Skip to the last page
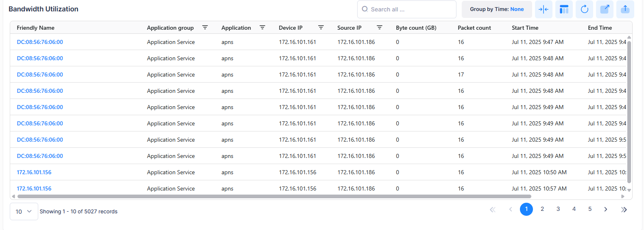This screenshot has height=230, width=644. [624, 210]
